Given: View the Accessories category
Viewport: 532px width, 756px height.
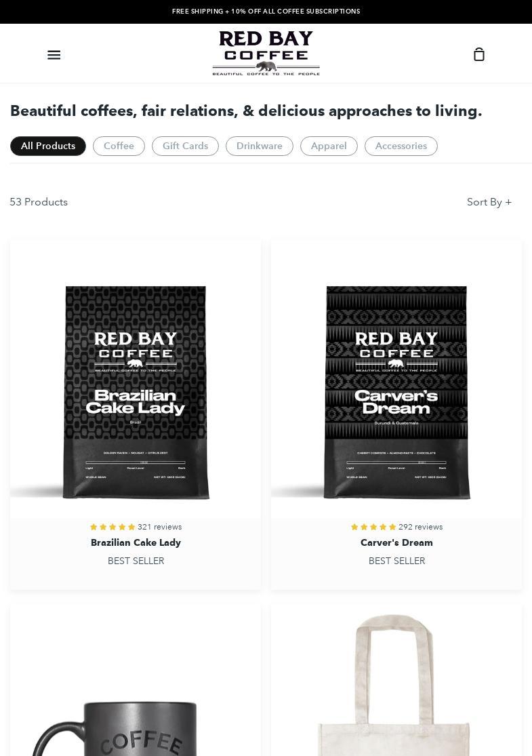Looking at the screenshot, I should (x=401, y=146).
